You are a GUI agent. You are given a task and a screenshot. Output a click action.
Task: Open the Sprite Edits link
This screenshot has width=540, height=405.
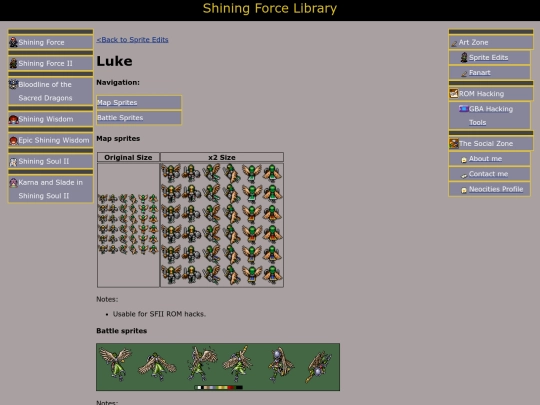(489, 58)
